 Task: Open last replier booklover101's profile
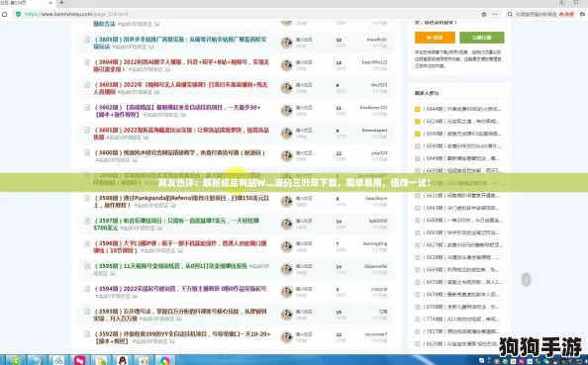click(373, 108)
